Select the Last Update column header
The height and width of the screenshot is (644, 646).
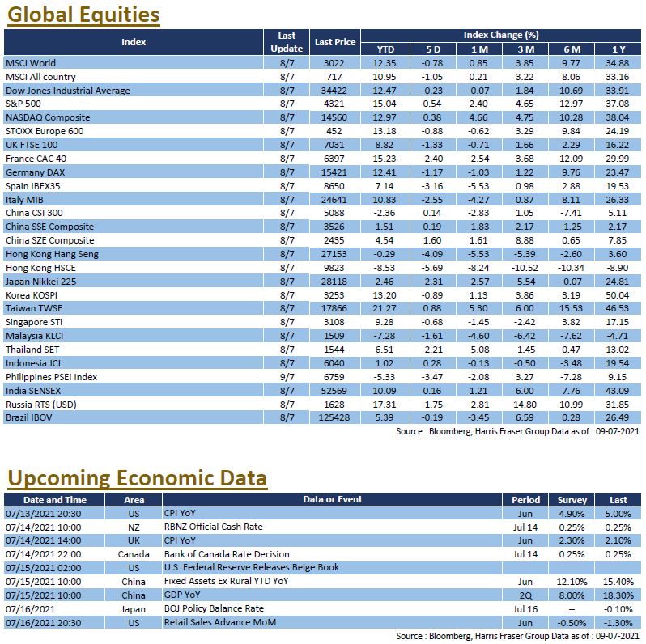[287, 42]
